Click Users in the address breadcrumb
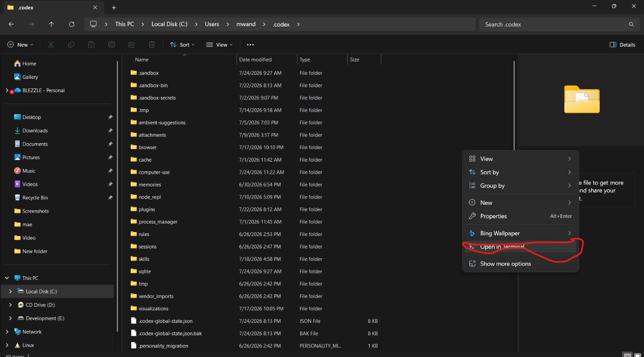 coord(212,24)
